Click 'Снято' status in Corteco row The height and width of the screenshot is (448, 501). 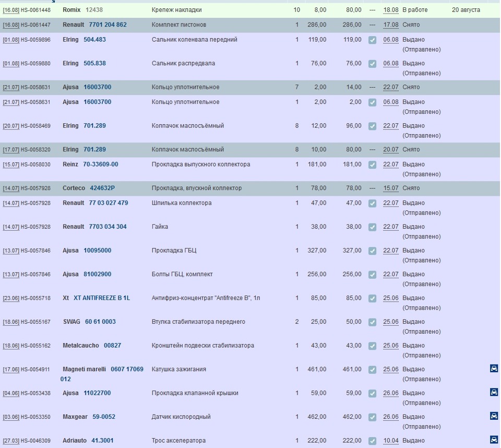point(411,188)
